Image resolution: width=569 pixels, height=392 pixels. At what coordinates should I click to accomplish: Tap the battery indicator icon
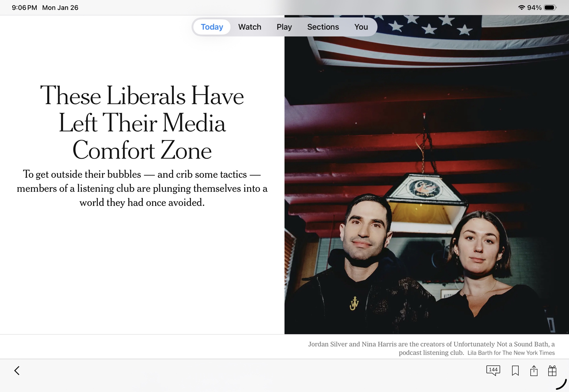pos(550,8)
